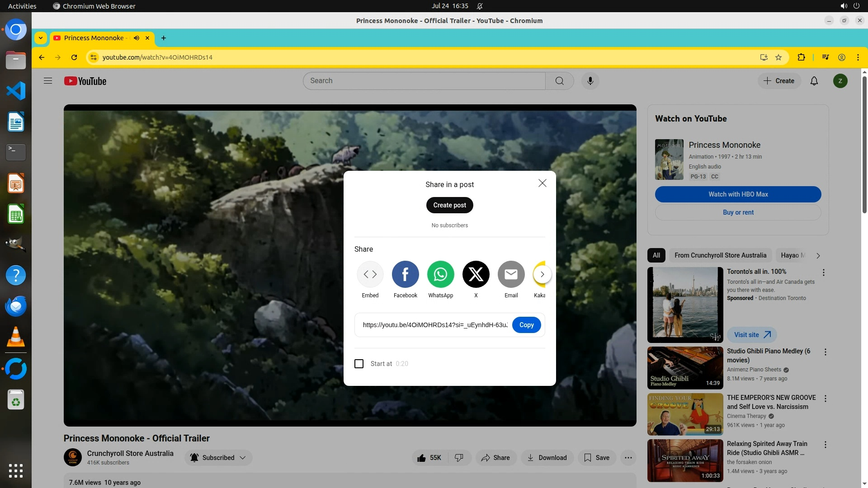
Task: Share to X icon
Action: point(476,274)
